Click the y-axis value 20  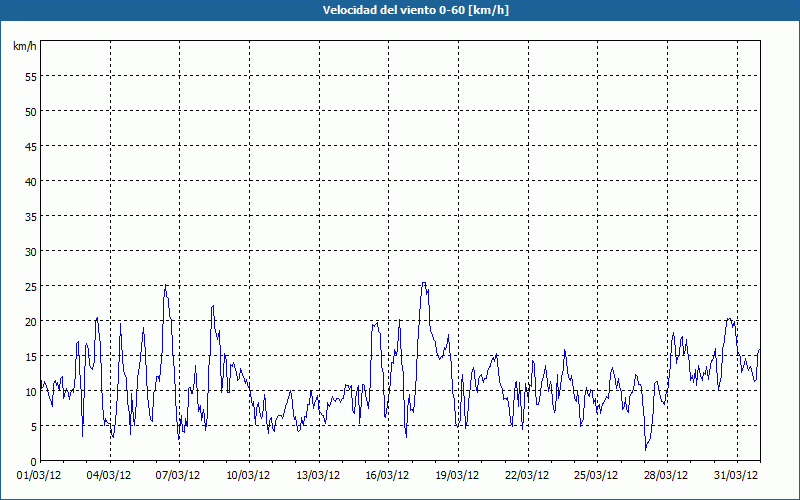click(31, 321)
